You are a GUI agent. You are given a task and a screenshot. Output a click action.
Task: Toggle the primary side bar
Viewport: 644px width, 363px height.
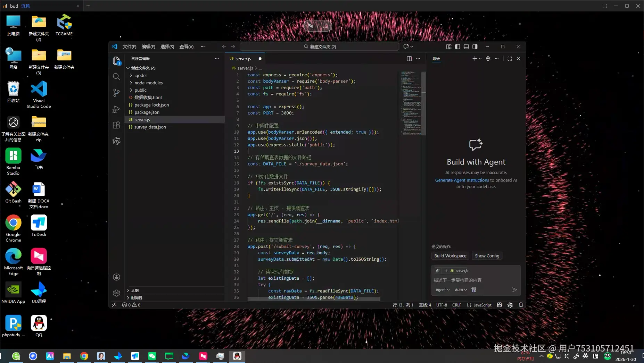click(x=457, y=47)
